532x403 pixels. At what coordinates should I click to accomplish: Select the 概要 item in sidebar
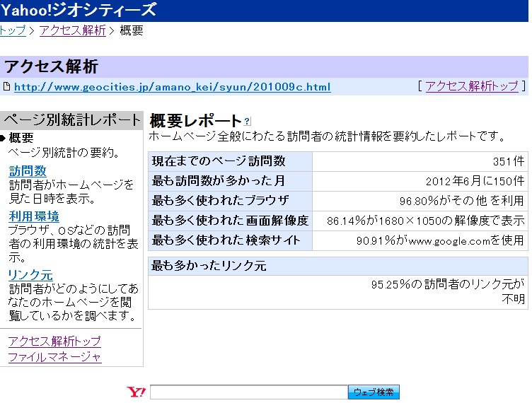[21, 138]
